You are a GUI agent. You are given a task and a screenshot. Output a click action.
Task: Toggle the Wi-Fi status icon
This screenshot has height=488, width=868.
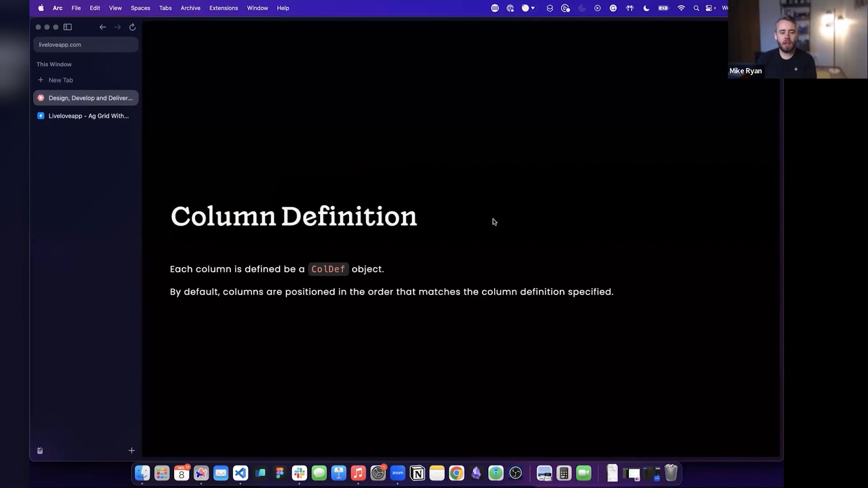pos(681,8)
